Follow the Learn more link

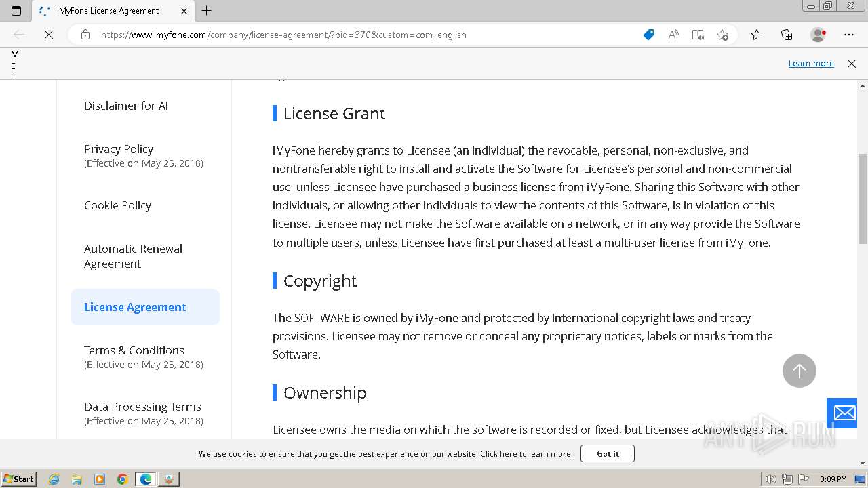coord(811,63)
